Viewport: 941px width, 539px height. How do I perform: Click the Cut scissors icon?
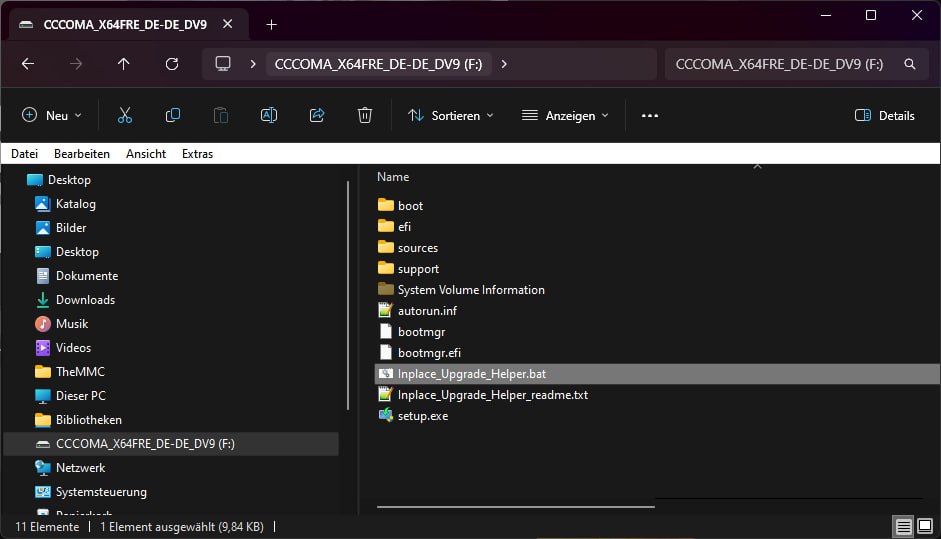click(x=125, y=115)
